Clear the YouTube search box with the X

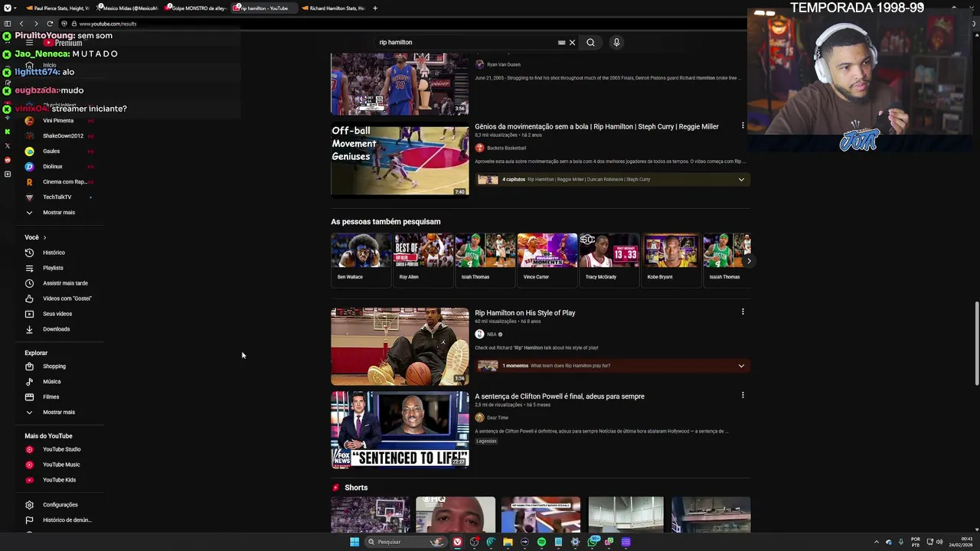pyautogui.click(x=572, y=43)
